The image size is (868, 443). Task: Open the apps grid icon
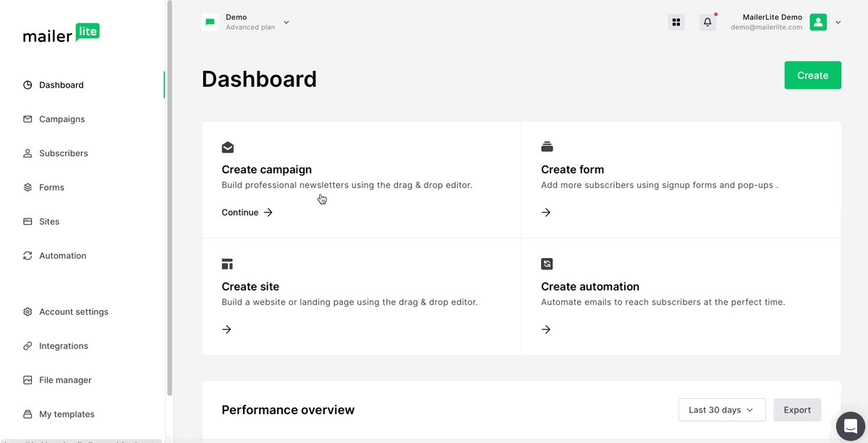click(676, 22)
